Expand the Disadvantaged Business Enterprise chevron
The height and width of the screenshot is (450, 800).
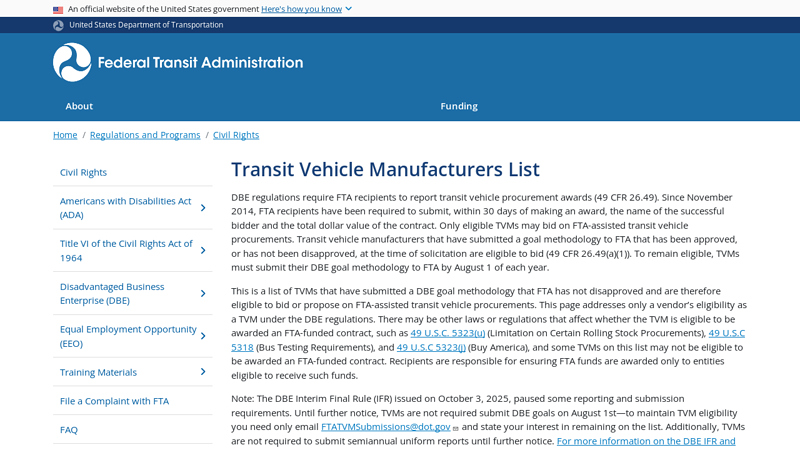(x=203, y=293)
